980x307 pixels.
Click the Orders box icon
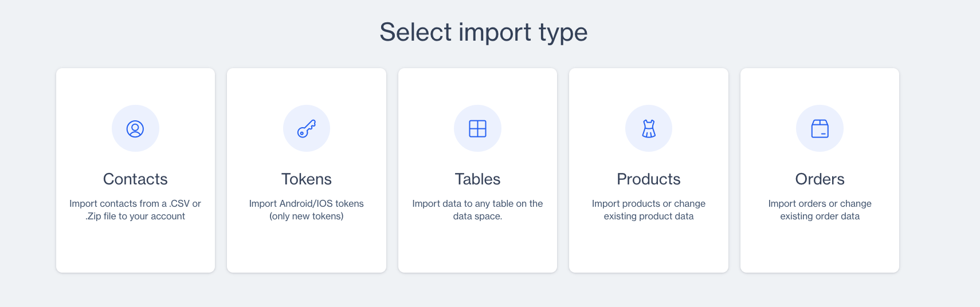(x=820, y=129)
